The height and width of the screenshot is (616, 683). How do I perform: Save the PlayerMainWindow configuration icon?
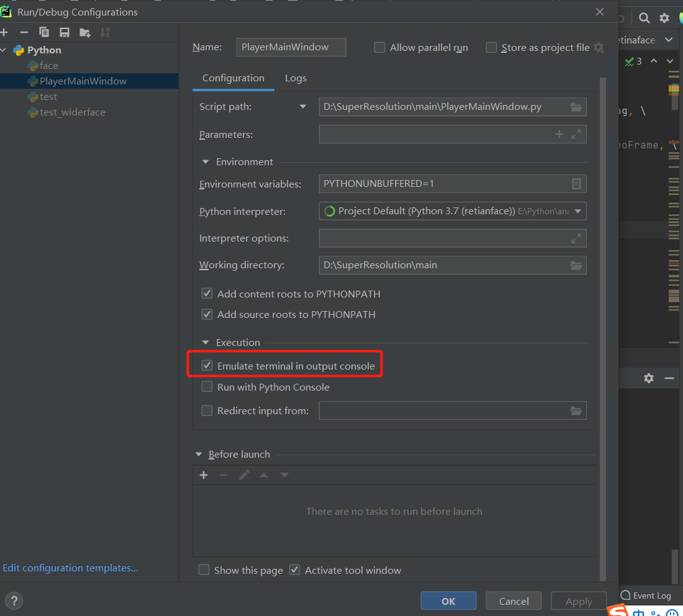pos(64,32)
